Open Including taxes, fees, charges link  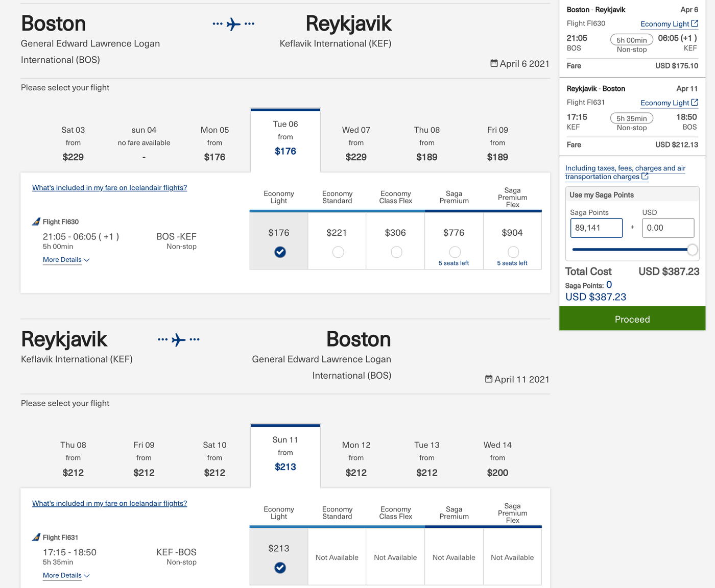pos(625,173)
